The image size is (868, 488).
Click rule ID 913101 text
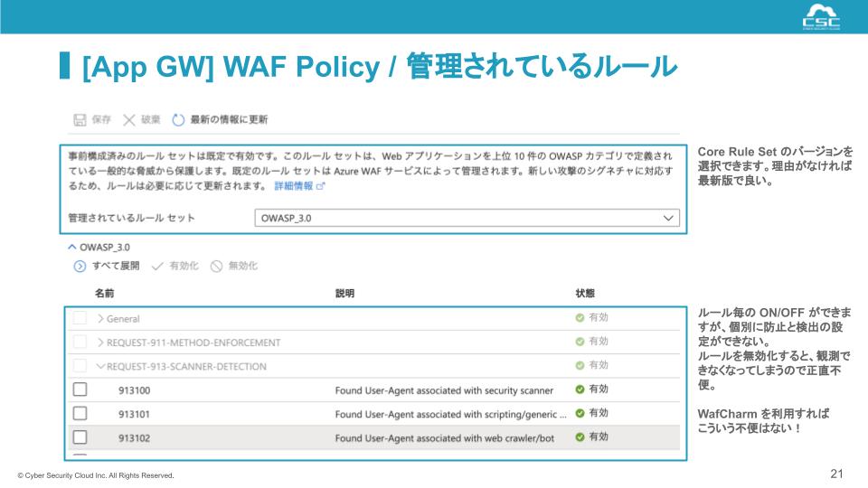[x=135, y=415]
